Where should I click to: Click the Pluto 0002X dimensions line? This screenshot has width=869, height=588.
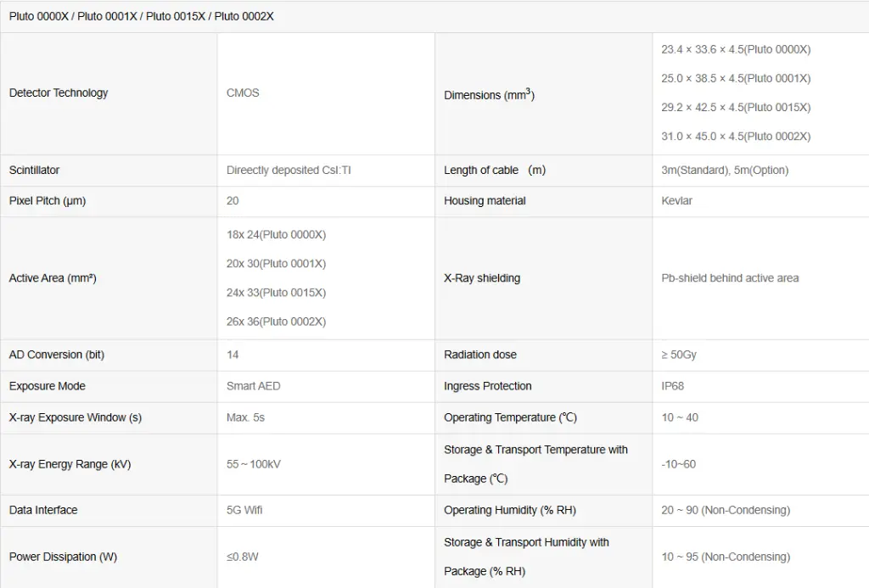click(x=736, y=136)
